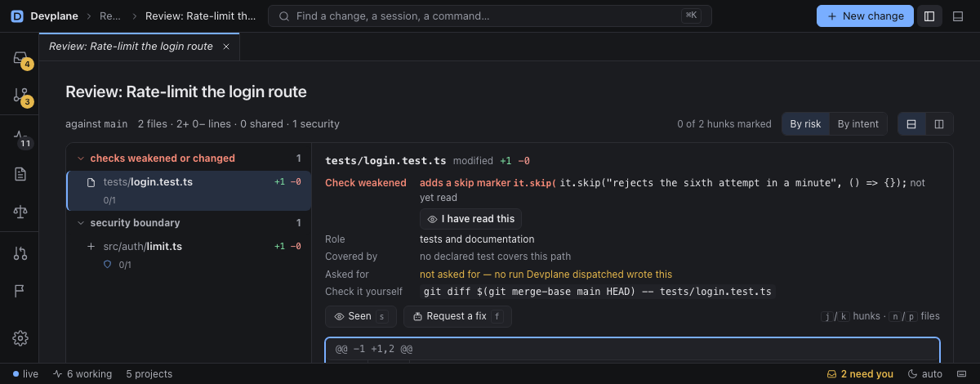This screenshot has height=384, width=980.
Task: Open the 6 working status item
Action: 82,374
